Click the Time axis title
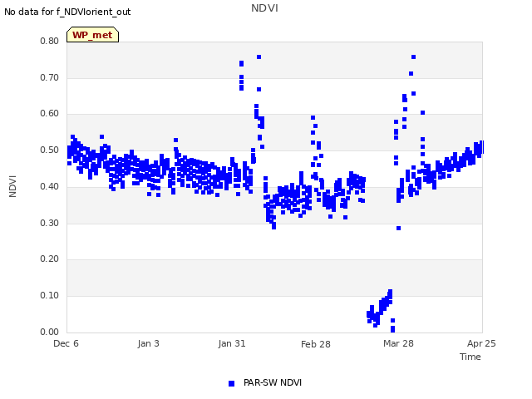The image size is (532, 399). 470,357
